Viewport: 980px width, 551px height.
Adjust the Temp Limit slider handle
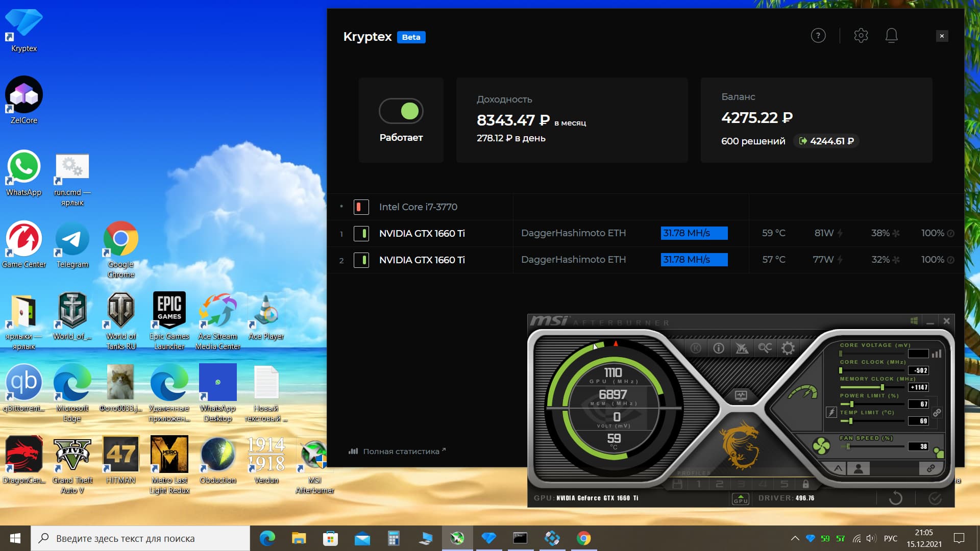[x=850, y=421]
